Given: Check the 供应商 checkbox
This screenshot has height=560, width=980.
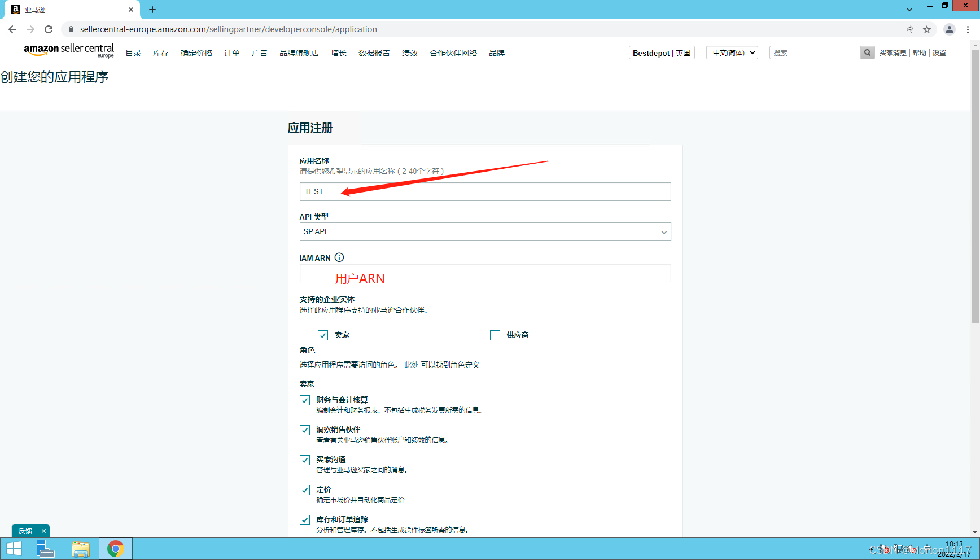Looking at the screenshot, I should (x=495, y=335).
